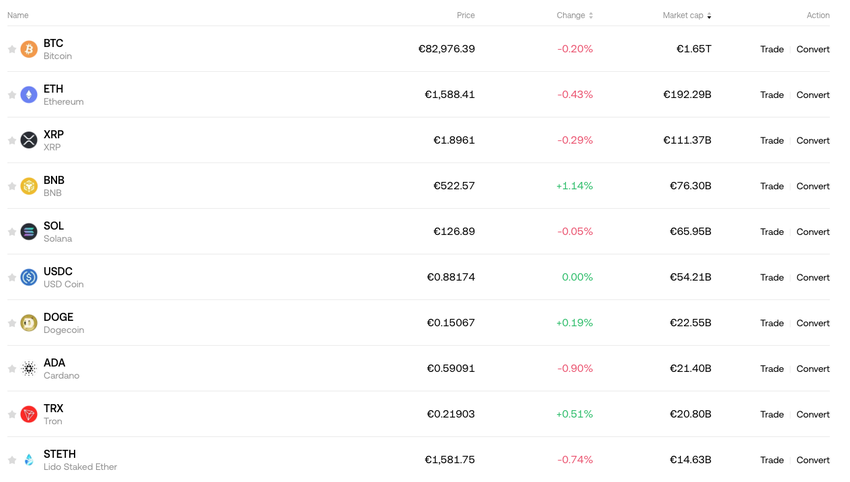This screenshot has width=850, height=482.
Task: Click the Price column header
Action: pyautogui.click(x=465, y=15)
